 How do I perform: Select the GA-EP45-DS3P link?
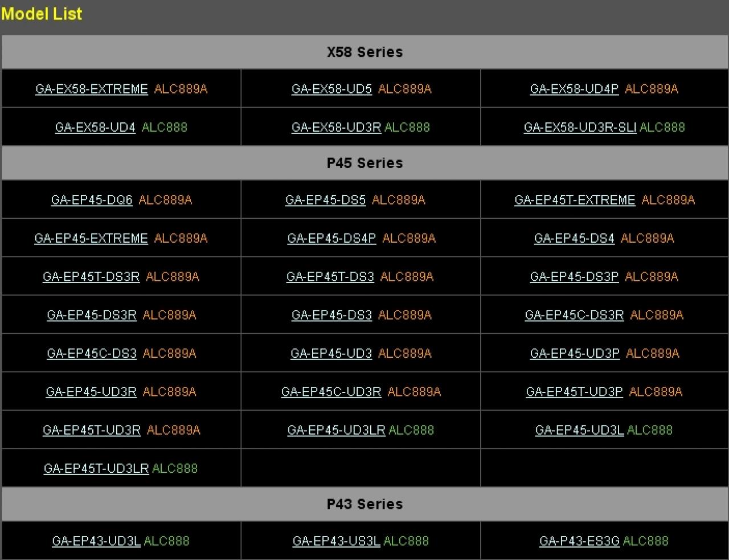pyautogui.click(x=574, y=277)
